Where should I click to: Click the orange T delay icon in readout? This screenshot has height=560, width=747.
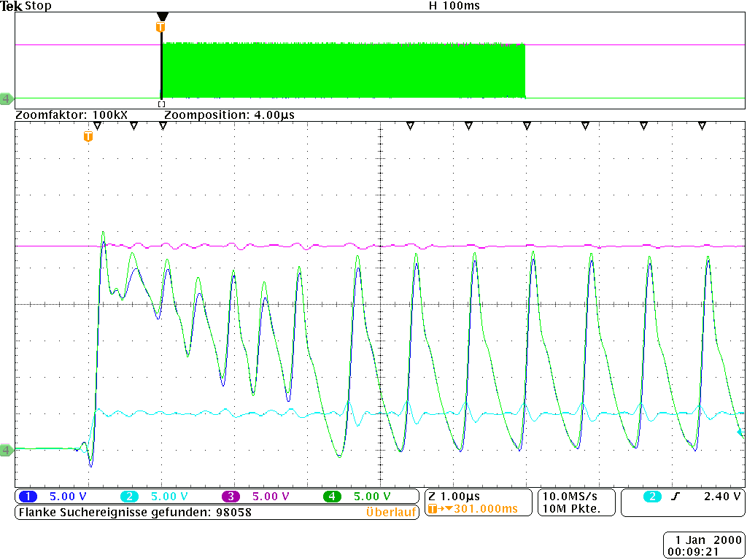(x=433, y=509)
